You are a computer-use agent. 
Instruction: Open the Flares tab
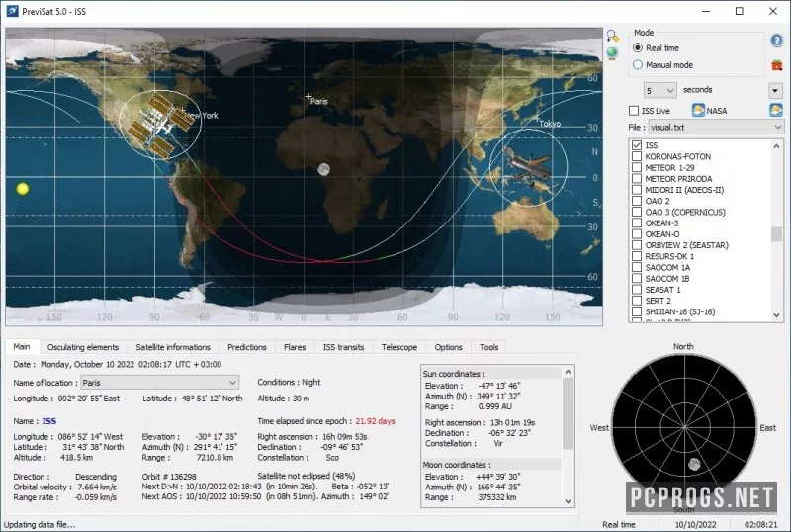click(x=295, y=347)
